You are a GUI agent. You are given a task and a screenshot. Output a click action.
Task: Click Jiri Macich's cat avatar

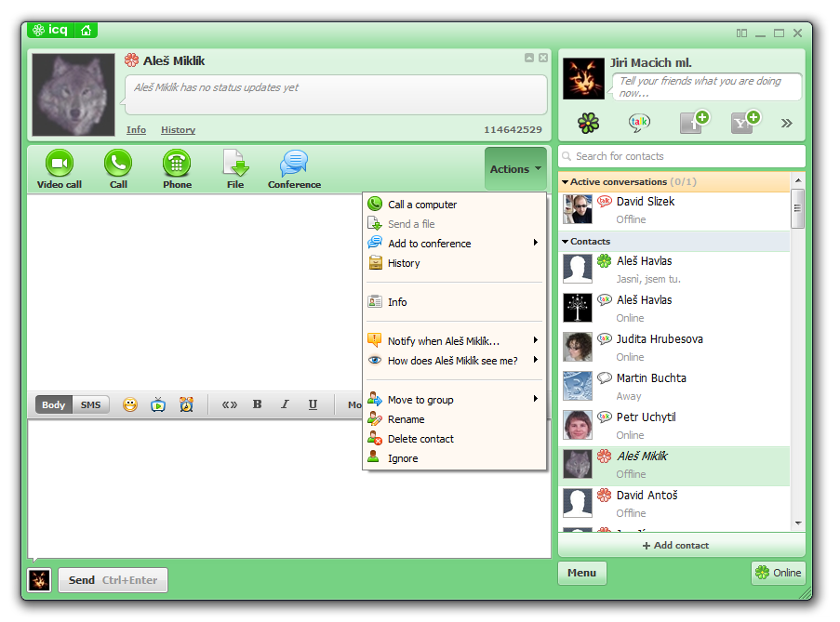click(x=583, y=79)
